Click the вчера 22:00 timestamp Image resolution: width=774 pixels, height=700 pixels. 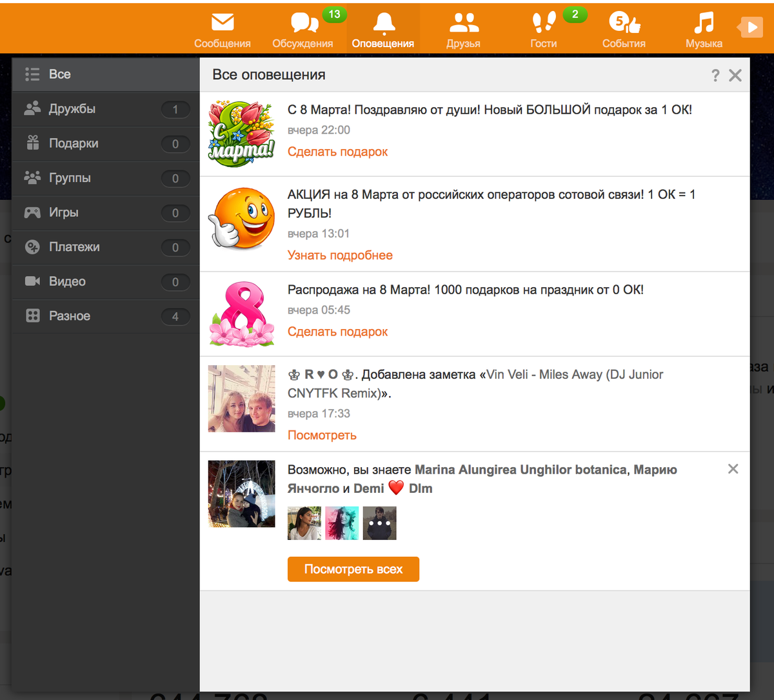319,130
